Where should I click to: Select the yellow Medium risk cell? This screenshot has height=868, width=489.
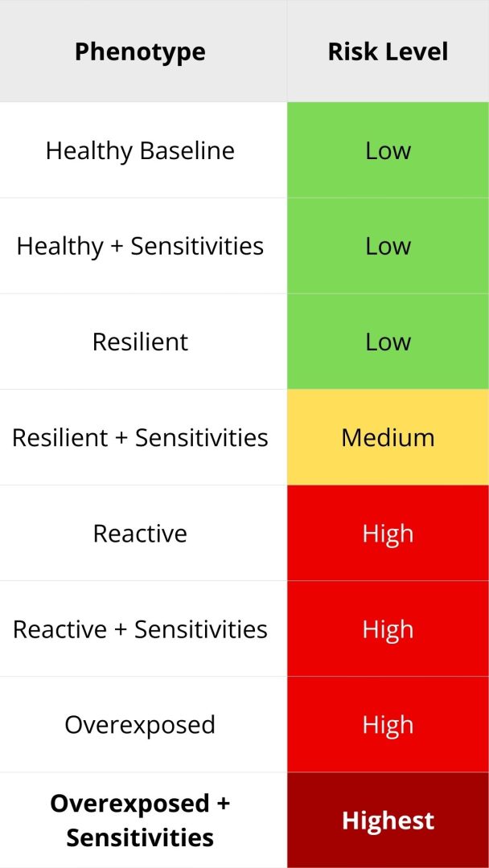(388, 437)
